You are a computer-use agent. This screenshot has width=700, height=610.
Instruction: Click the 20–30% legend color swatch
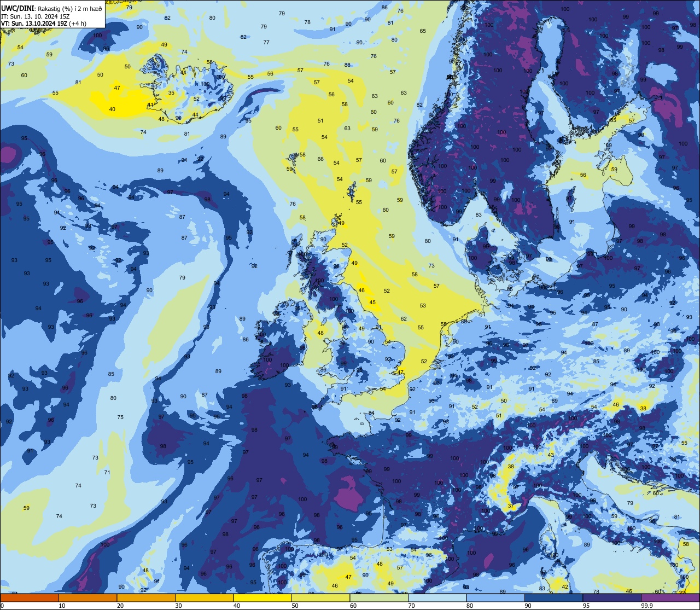click(146, 597)
